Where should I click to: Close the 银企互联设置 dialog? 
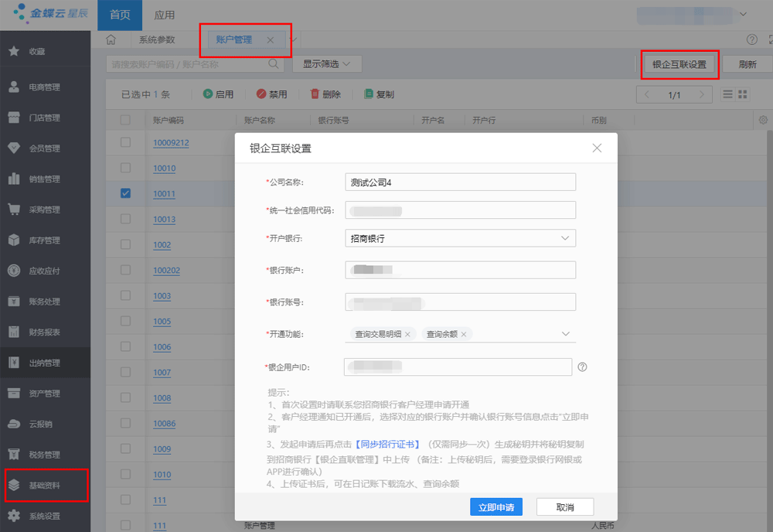pos(597,148)
